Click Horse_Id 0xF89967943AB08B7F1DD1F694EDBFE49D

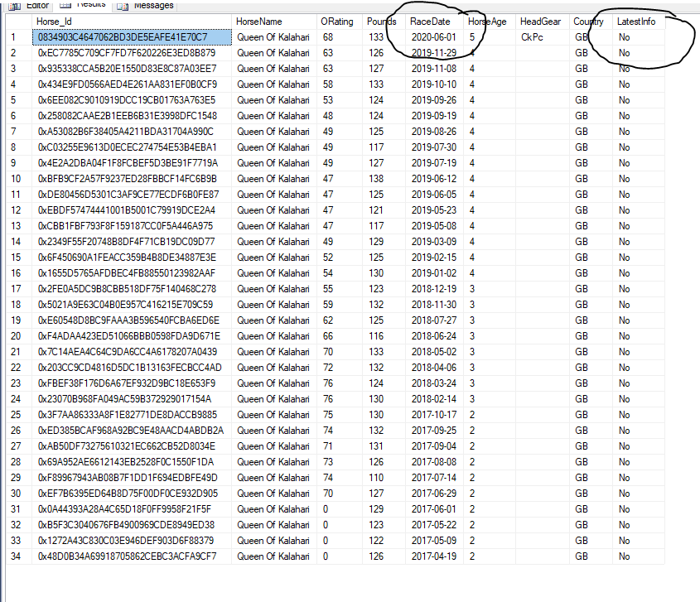[x=132, y=478]
